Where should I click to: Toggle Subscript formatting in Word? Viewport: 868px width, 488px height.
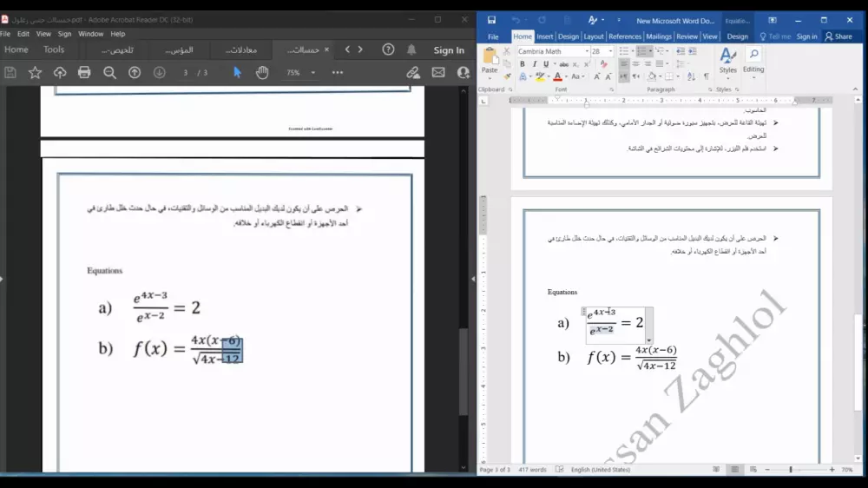tap(575, 64)
